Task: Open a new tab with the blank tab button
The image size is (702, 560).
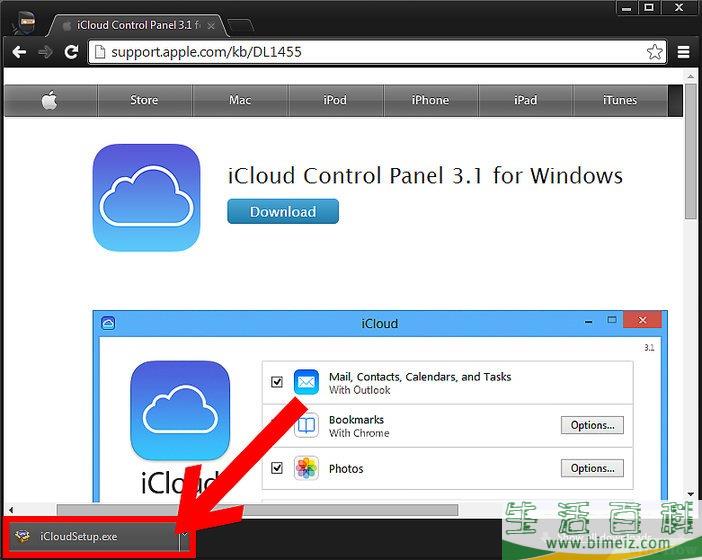Action: 241,26
